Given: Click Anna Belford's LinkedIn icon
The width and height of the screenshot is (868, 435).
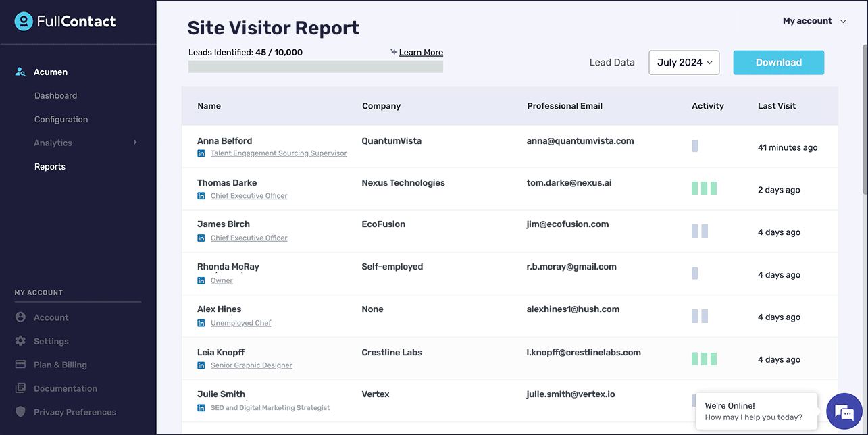Looking at the screenshot, I should 201,154.
